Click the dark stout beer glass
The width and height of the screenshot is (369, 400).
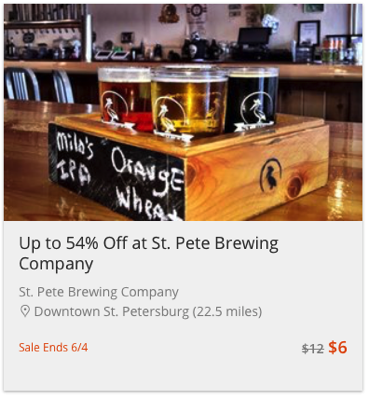252,99
